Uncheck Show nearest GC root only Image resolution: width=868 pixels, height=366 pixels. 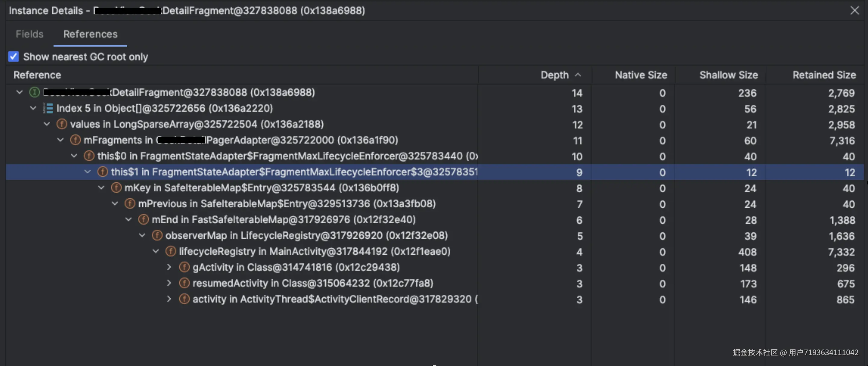(x=14, y=57)
